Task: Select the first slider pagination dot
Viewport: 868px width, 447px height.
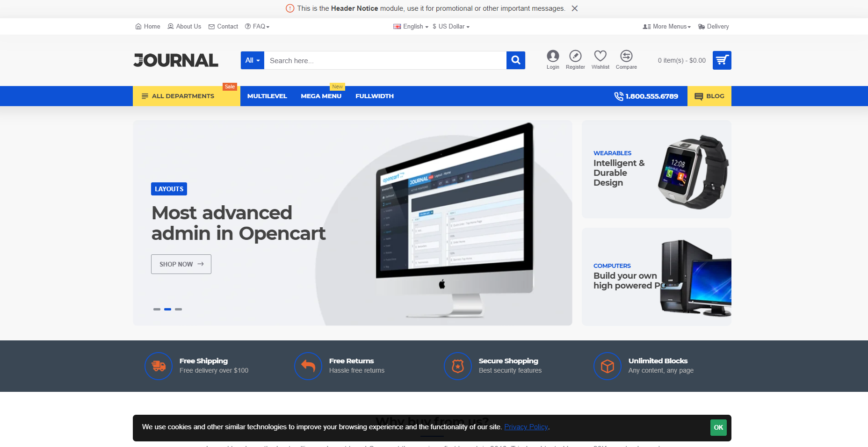Action: click(x=157, y=309)
